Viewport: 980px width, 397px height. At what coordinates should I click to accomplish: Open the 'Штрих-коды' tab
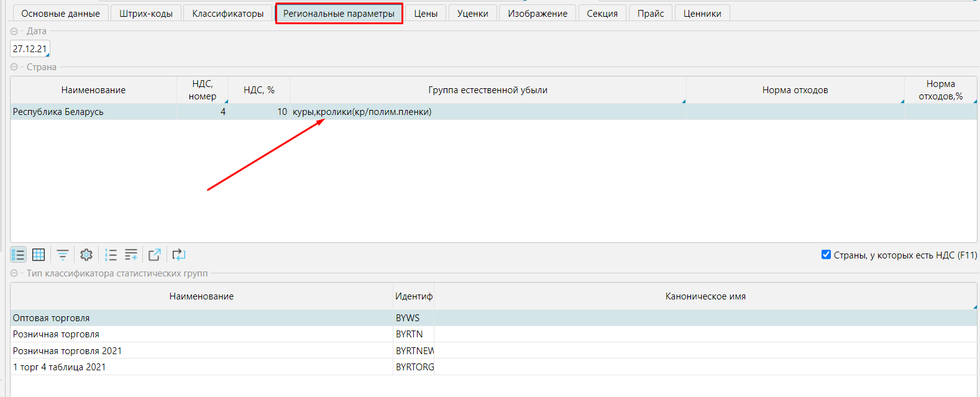point(146,14)
